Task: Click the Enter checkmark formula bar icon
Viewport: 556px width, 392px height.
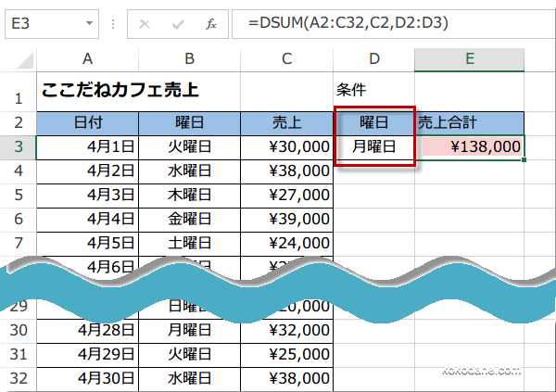Action: click(x=178, y=24)
